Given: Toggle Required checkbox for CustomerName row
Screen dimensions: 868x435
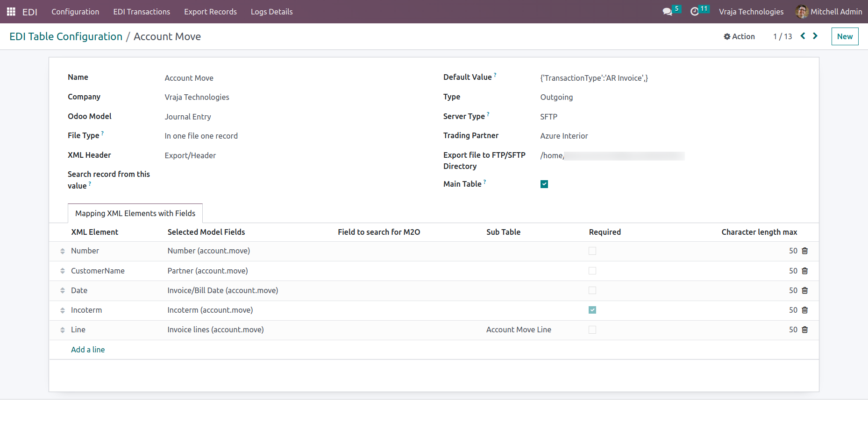Looking at the screenshot, I should coord(592,271).
